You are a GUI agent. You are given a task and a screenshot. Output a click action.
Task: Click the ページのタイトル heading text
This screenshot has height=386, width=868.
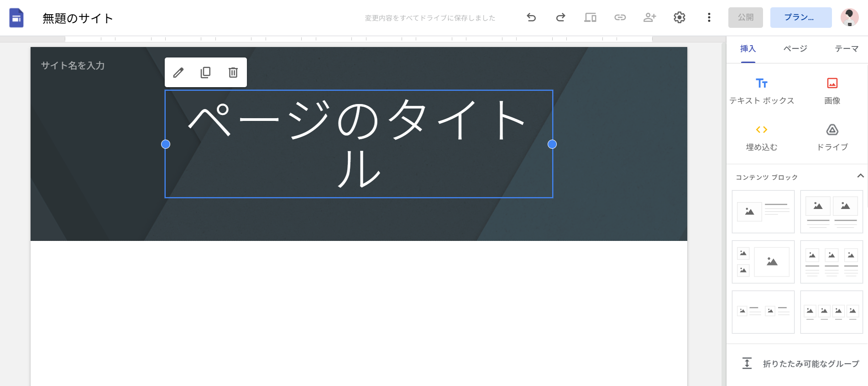tap(359, 144)
